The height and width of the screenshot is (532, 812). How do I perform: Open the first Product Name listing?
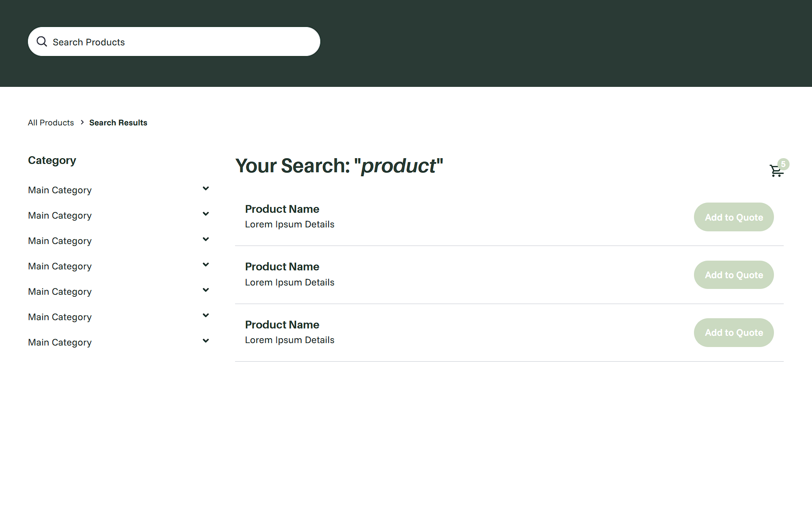tap(282, 209)
